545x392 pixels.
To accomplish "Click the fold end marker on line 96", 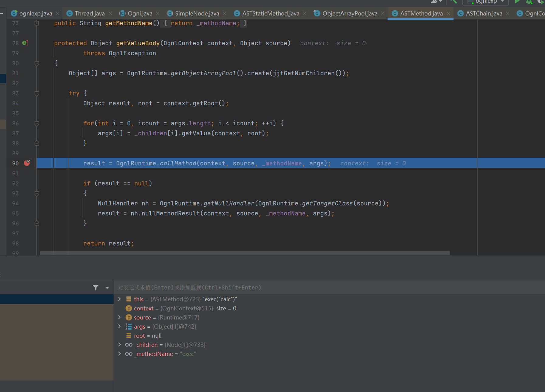I will coord(37,223).
